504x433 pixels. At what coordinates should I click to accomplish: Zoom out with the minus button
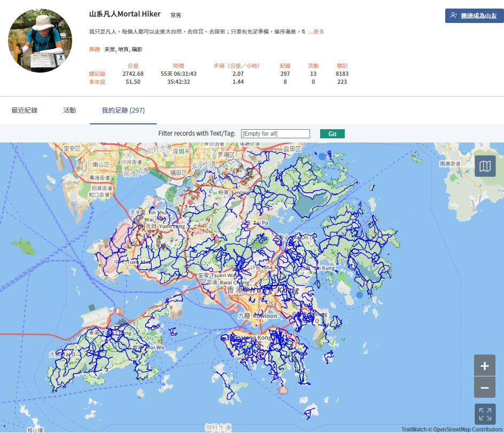coord(484,387)
